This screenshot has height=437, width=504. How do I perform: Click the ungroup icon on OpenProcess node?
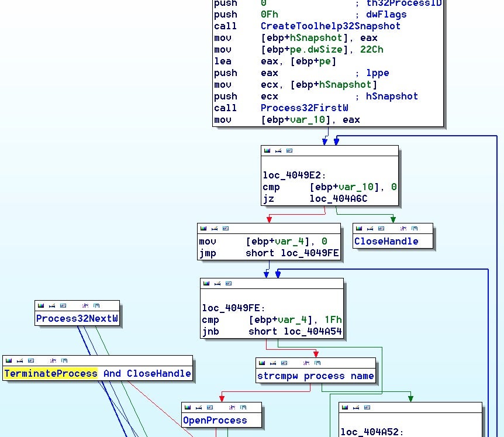[x=230, y=408]
